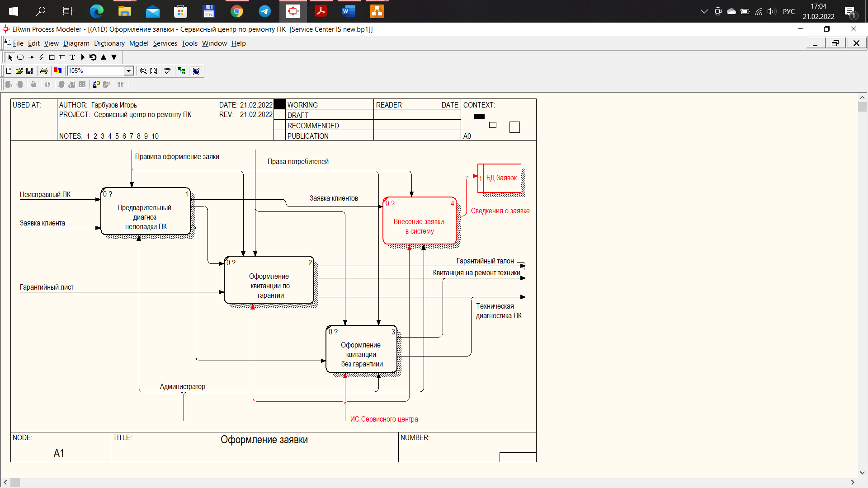The width and height of the screenshot is (868, 488).
Task: Open Microsoft Word from the taskbar
Action: click(x=349, y=11)
